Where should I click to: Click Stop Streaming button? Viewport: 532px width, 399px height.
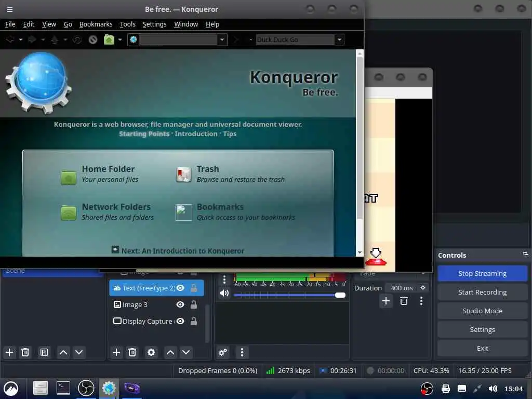pyautogui.click(x=482, y=273)
